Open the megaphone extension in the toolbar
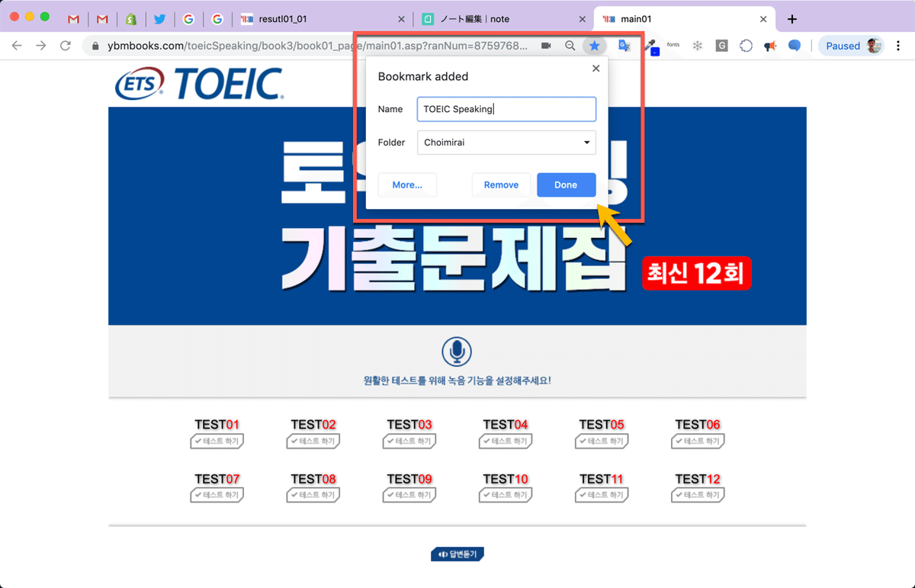 770,46
